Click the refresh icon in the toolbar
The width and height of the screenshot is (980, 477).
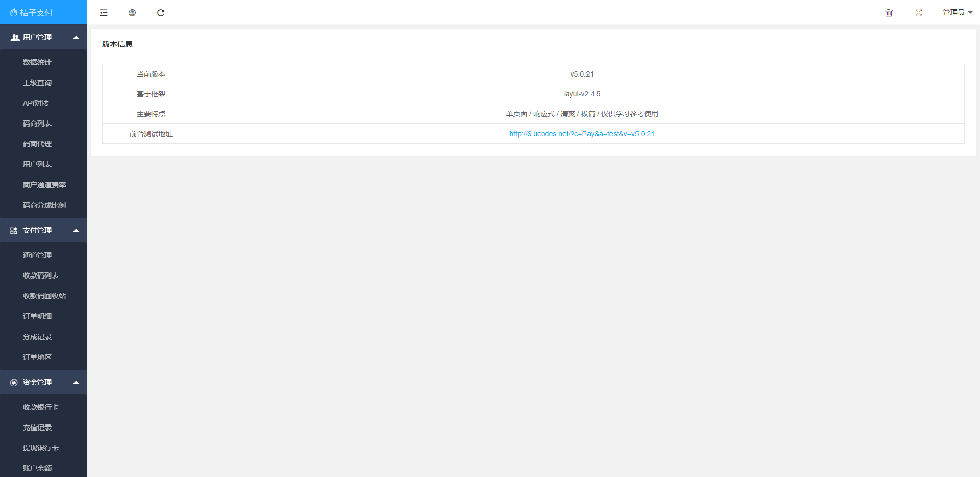(161, 13)
